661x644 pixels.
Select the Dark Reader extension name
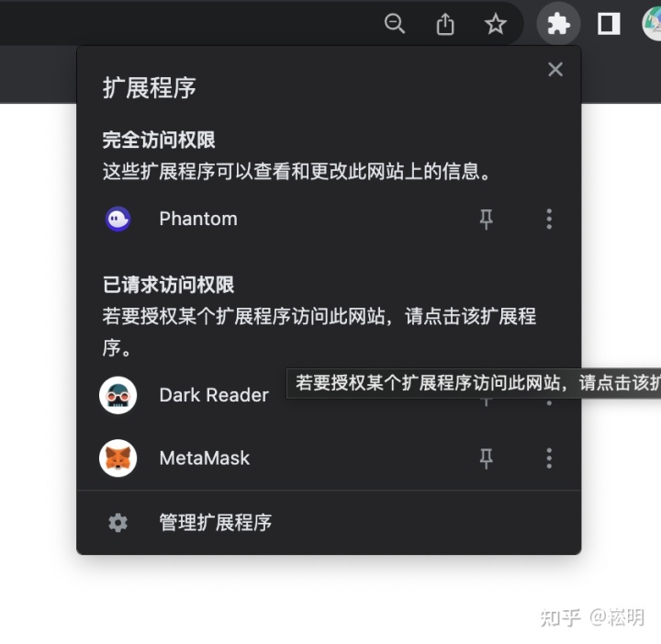tap(214, 395)
